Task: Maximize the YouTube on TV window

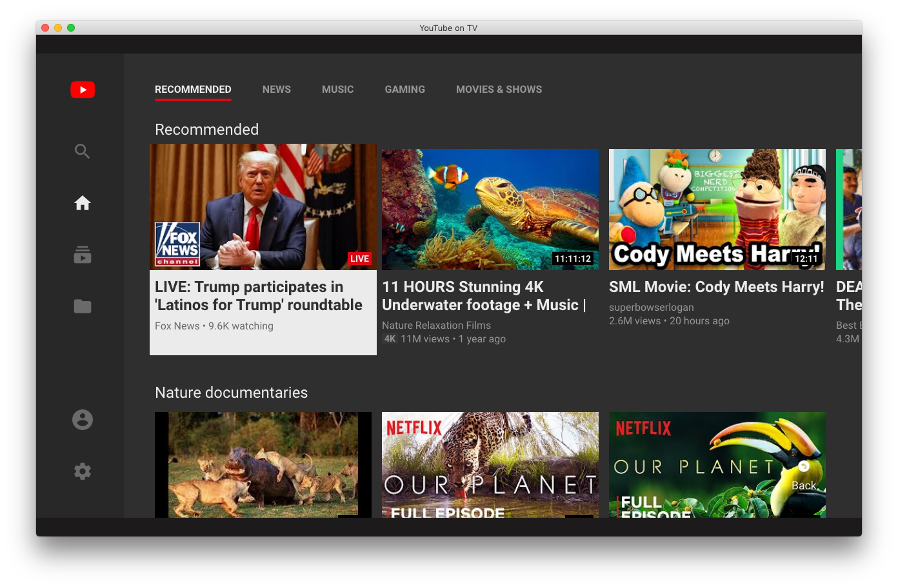Action: click(x=71, y=28)
